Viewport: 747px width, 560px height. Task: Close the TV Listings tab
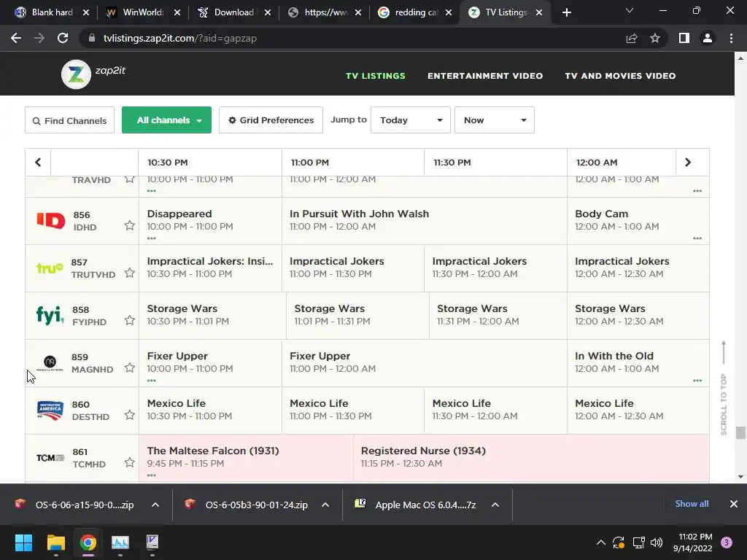[x=539, y=12]
